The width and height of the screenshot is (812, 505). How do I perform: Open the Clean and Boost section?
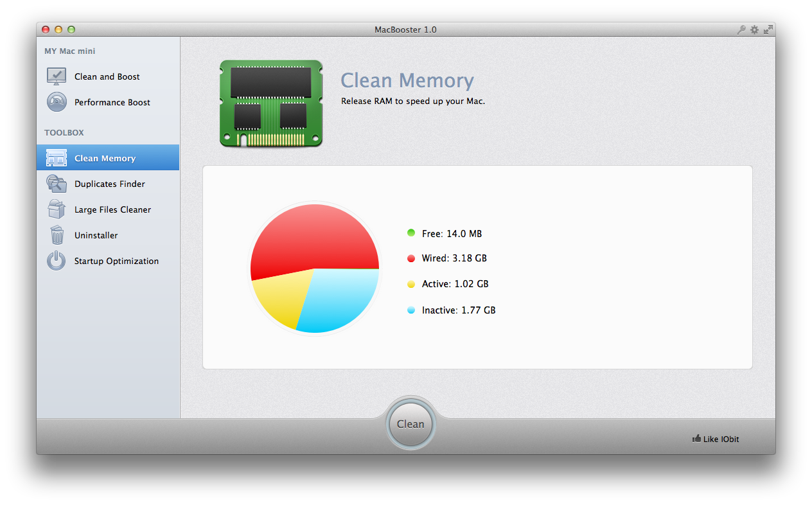pos(108,76)
